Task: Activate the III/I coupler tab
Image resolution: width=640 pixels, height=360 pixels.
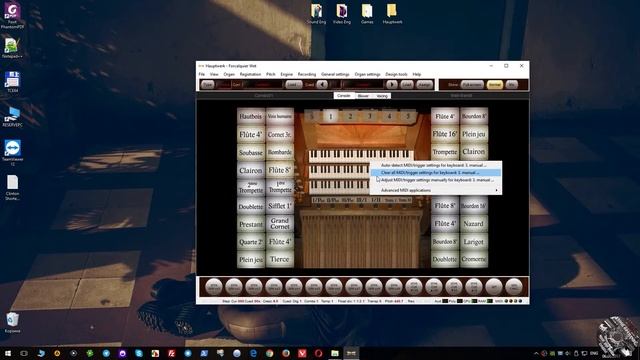Action: point(362,200)
